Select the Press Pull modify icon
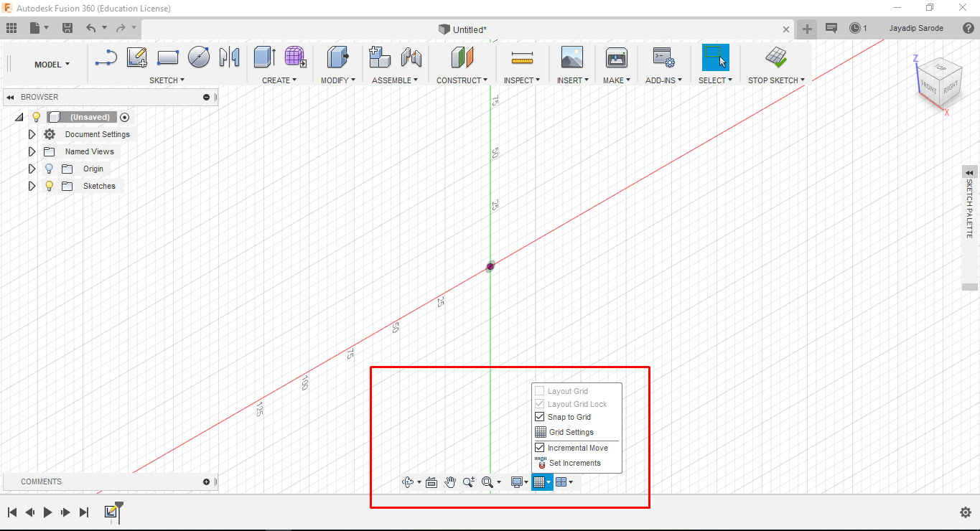980x531 pixels. (x=337, y=57)
